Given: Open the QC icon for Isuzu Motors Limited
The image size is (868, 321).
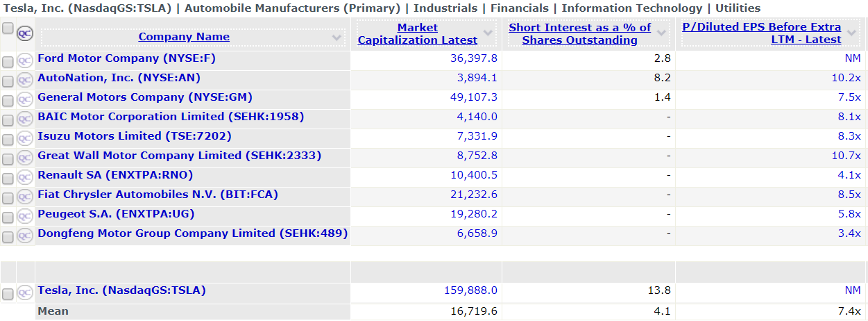Looking at the screenshot, I should click(25, 139).
